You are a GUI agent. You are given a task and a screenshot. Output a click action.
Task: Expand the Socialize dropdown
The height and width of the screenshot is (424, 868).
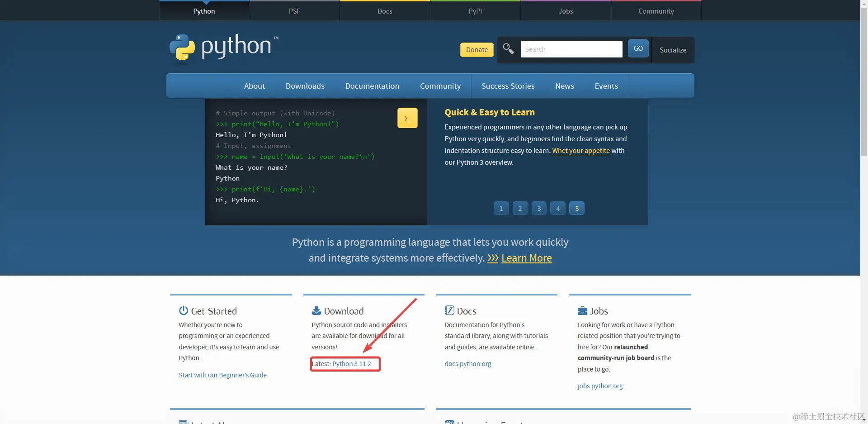[x=673, y=50]
